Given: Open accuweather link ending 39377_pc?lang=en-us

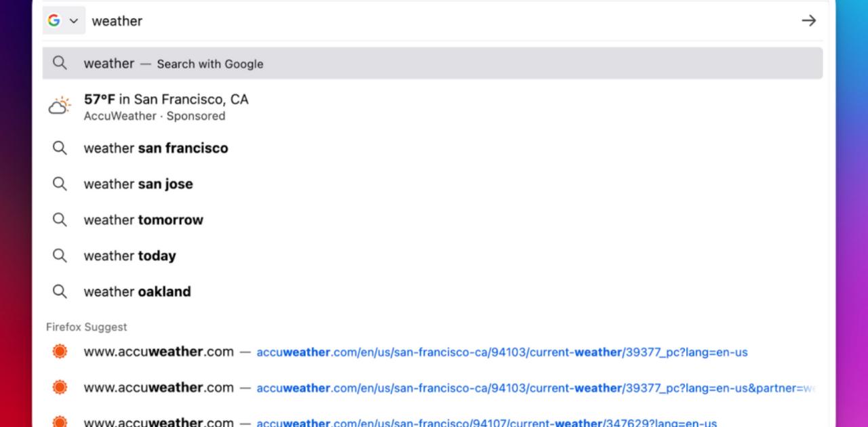Looking at the screenshot, I should click(433, 352).
